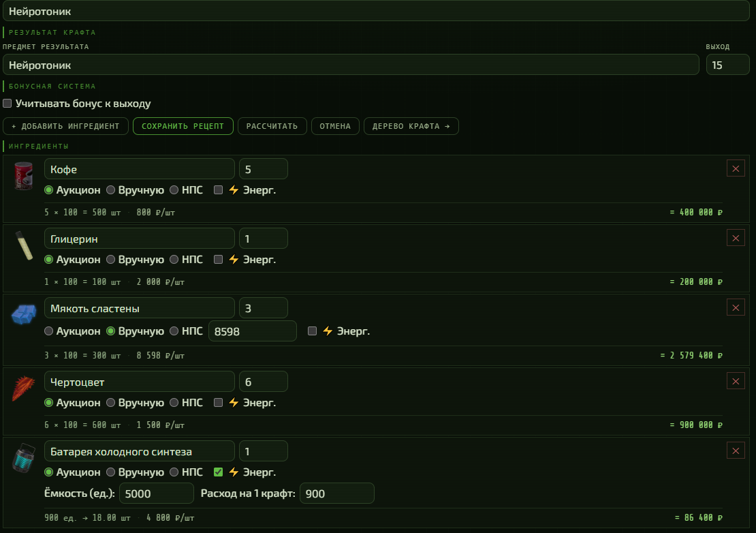The width and height of the screenshot is (756, 533).
Task: Select Вручную radio for Глицерин
Action: tap(110, 260)
